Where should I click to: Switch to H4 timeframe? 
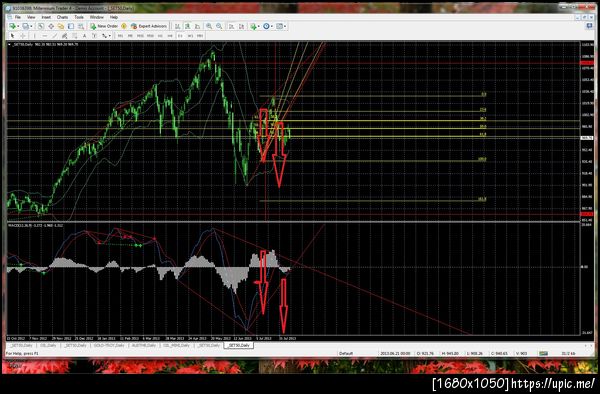click(x=170, y=36)
